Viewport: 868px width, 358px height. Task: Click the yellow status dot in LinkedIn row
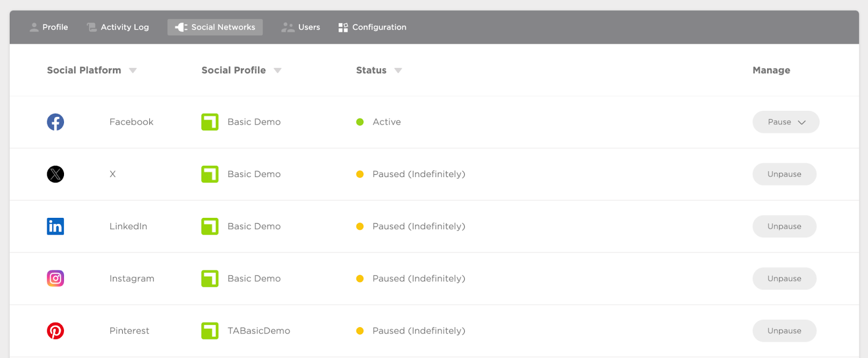[360, 227]
